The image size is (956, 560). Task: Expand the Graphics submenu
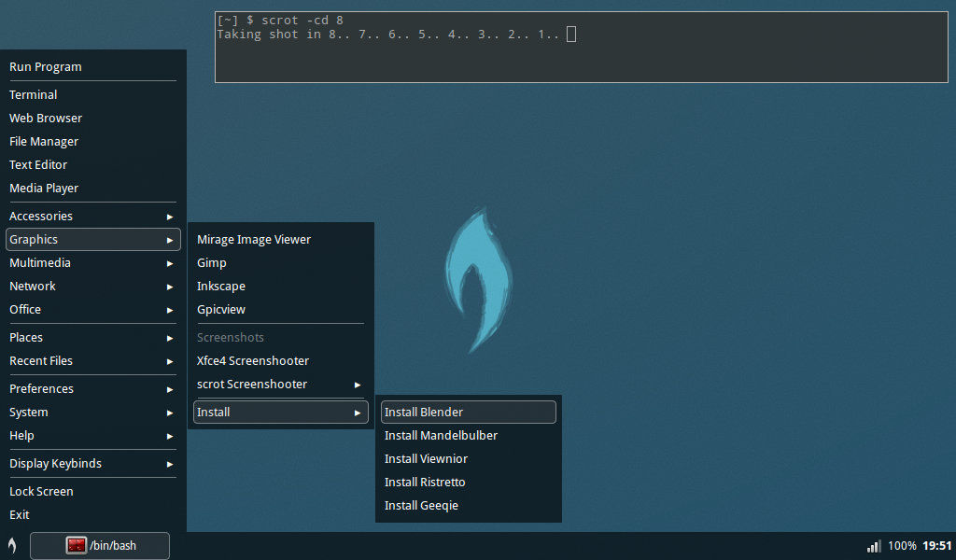click(x=92, y=240)
